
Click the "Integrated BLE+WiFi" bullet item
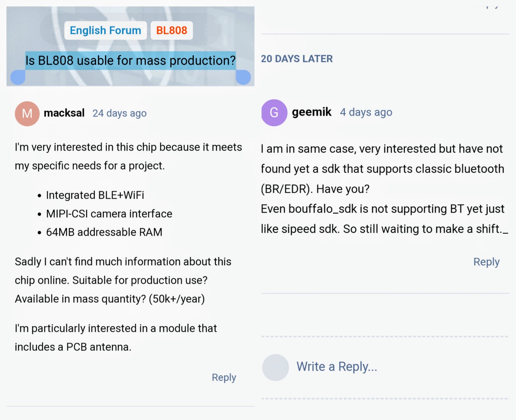coord(95,195)
